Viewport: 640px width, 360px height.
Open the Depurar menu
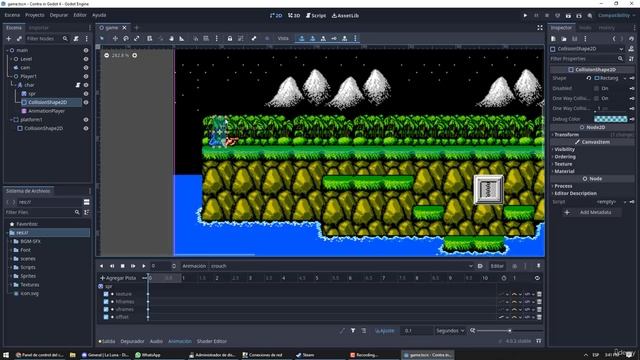click(59, 15)
